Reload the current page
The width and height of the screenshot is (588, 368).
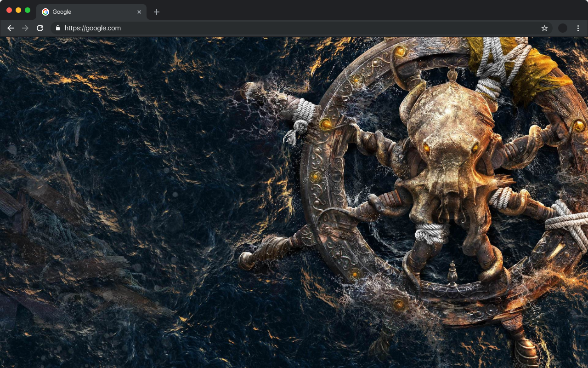click(40, 28)
